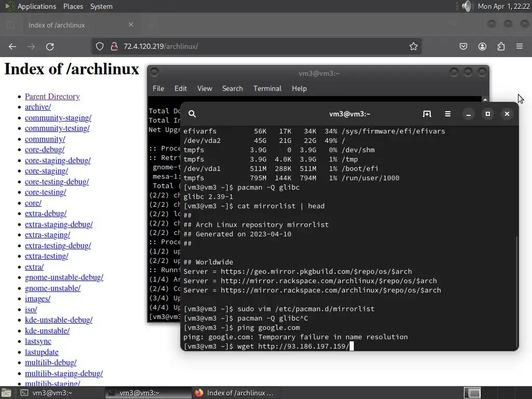Image resolution: width=532 pixels, height=399 pixels.
Task: Open the kde-unstable/ link
Action: pos(47,331)
